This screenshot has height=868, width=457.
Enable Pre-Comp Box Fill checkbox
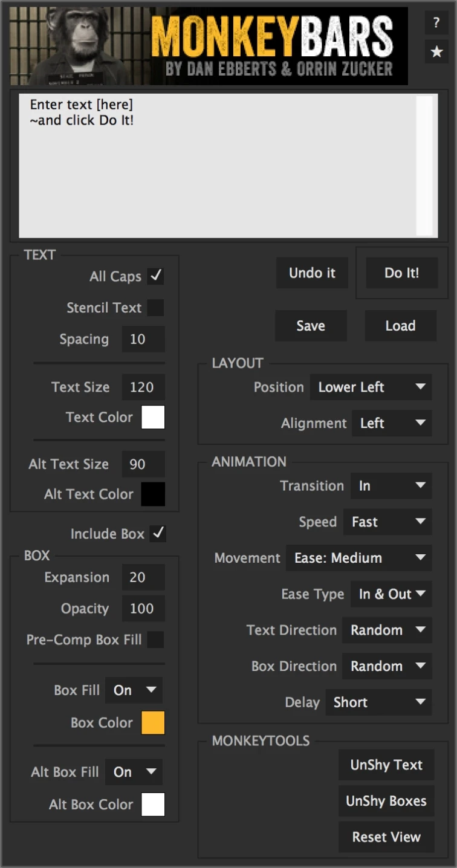pyautogui.click(x=156, y=640)
